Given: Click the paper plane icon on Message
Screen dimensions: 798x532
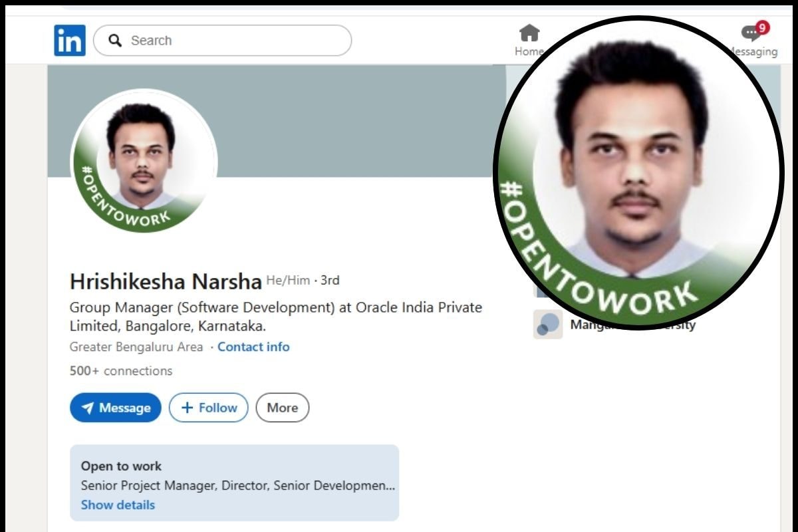Looking at the screenshot, I should coord(87,408).
